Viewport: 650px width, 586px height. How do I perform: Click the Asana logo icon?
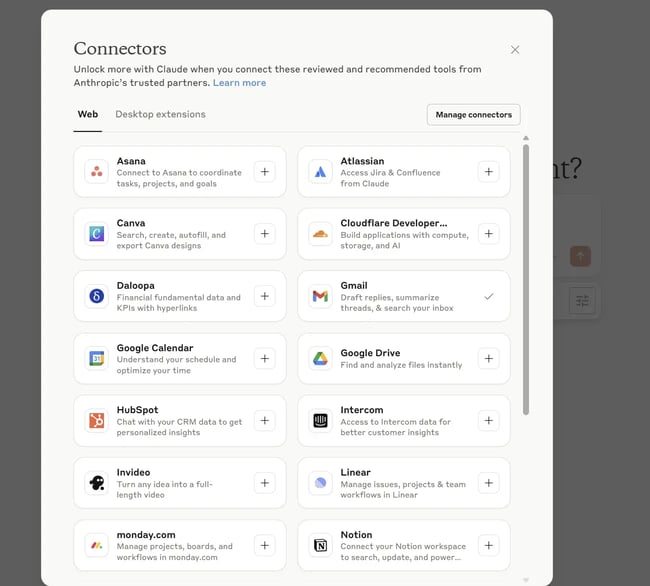point(97,172)
